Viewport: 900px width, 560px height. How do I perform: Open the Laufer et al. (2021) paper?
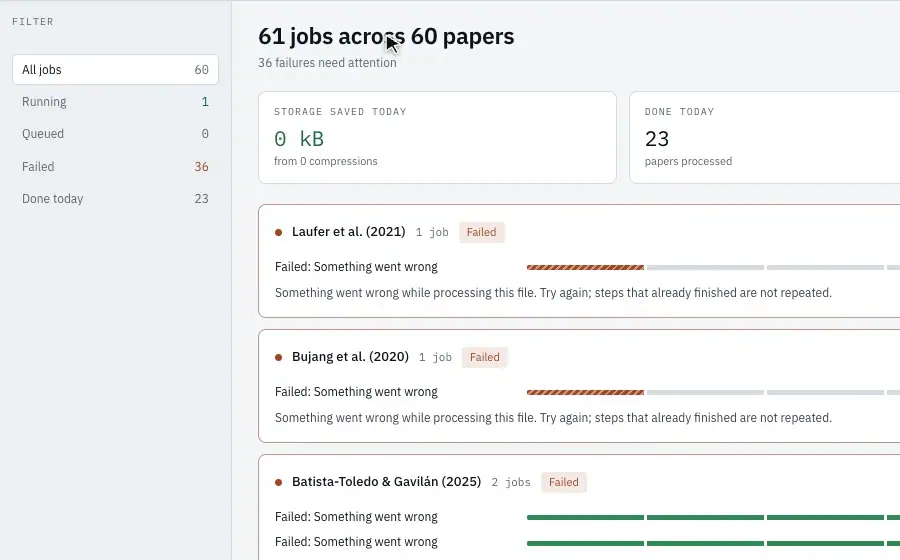tap(348, 232)
